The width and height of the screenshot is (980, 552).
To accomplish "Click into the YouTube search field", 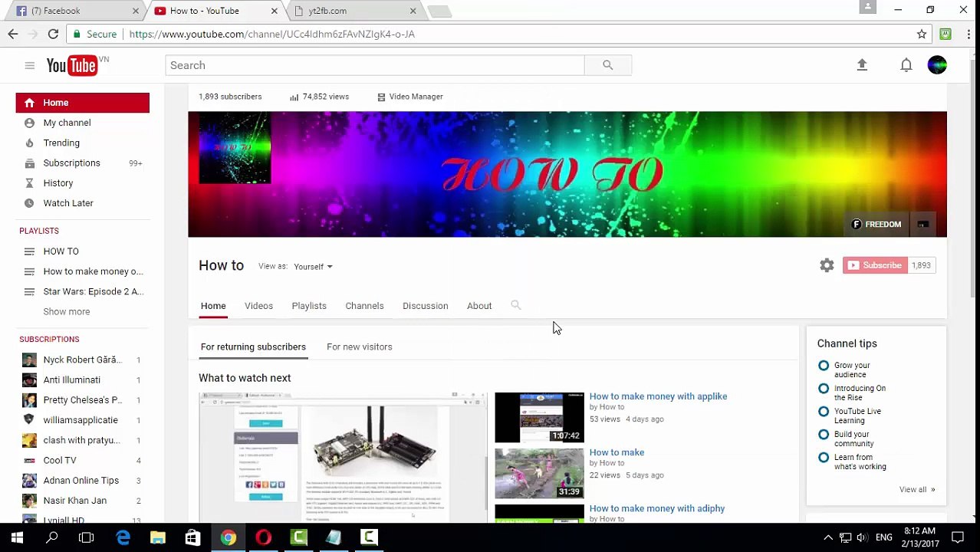I will point(374,65).
